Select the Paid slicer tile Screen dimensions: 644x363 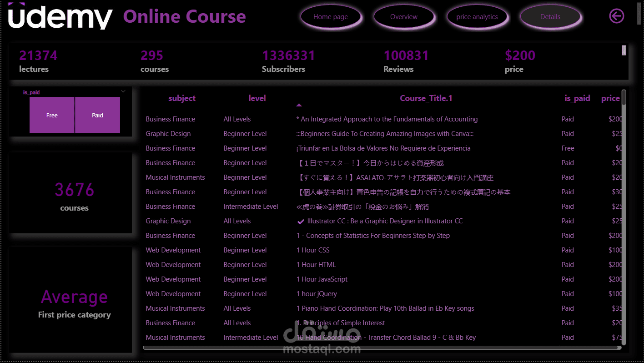pyautogui.click(x=98, y=115)
